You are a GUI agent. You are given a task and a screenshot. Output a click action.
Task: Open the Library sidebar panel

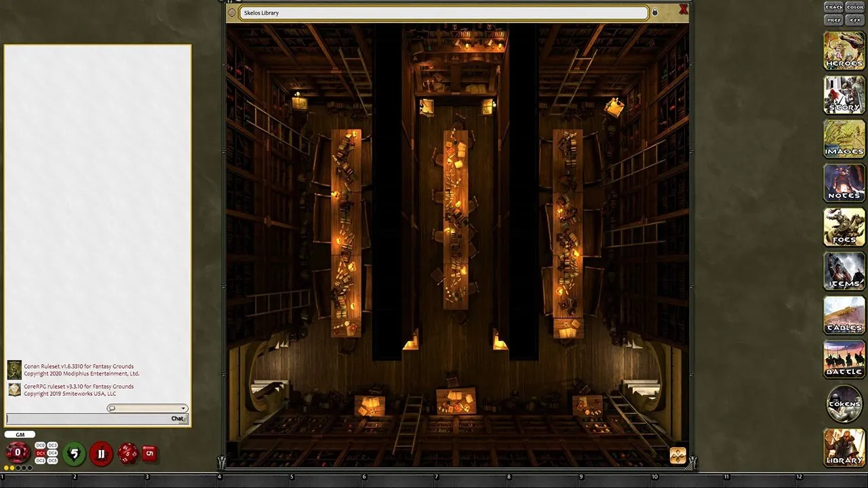844,447
